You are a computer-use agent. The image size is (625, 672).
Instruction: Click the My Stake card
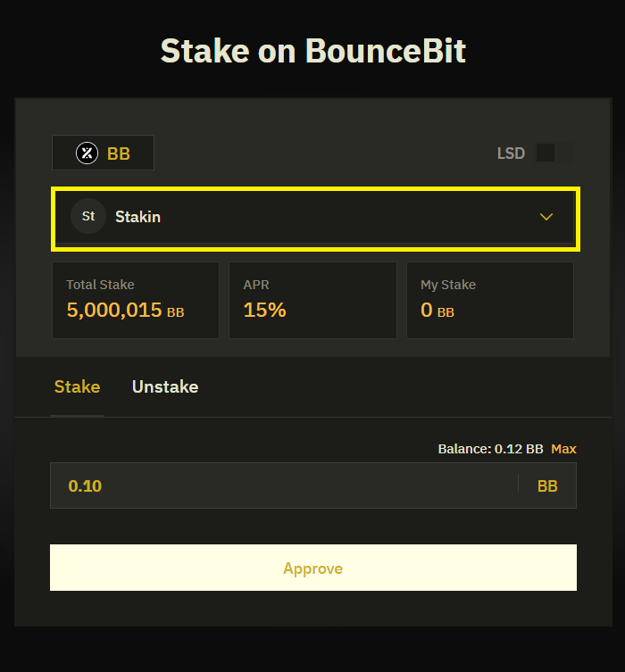(x=489, y=300)
